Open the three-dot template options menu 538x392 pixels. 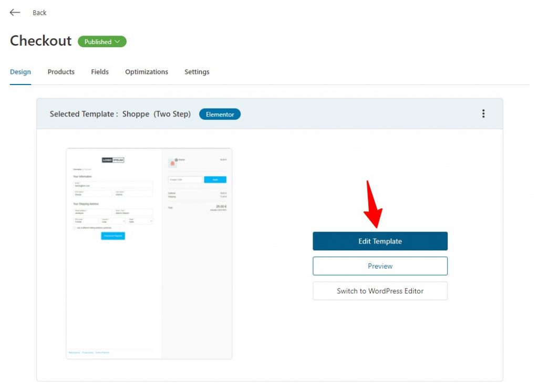pyautogui.click(x=483, y=114)
